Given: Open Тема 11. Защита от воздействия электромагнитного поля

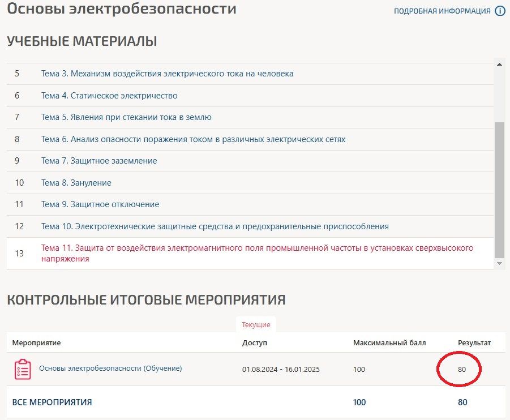Looking at the screenshot, I should [258, 254].
